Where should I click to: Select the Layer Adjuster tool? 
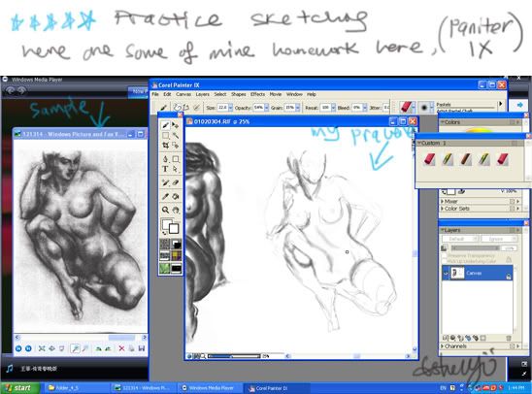point(175,125)
